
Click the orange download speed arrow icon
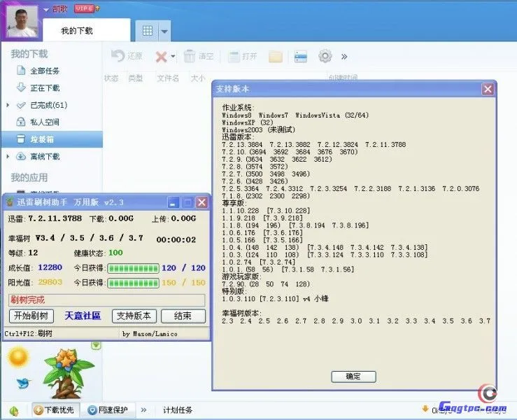click(x=425, y=409)
